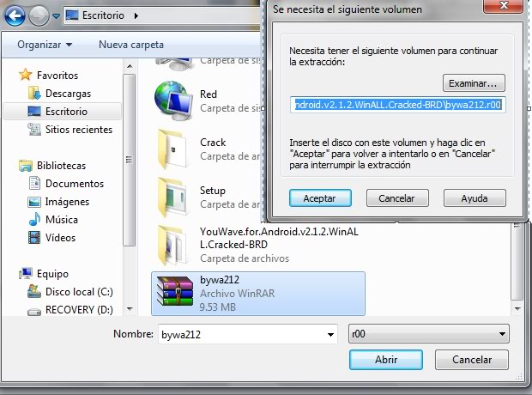The image size is (532, 395).
Task: Click the Setup folder name
Action: click(x=213, y=191)
